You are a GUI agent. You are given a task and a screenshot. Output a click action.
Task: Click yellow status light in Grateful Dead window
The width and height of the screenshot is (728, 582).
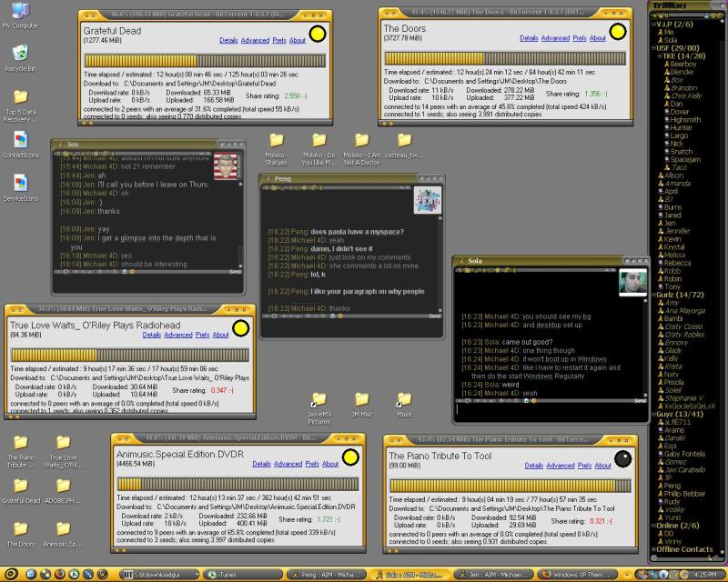pyautogui.click(x=318, y=34)
